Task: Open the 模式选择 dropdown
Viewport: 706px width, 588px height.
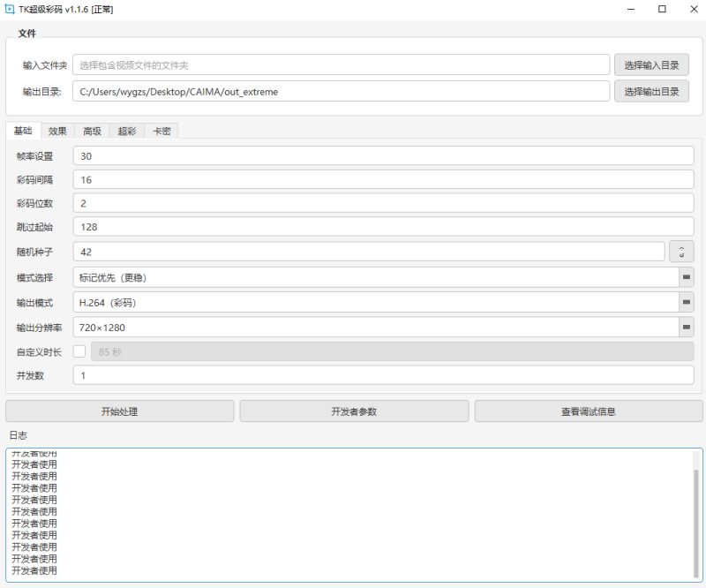Action: pyautogui.click(x=686, y=277)
